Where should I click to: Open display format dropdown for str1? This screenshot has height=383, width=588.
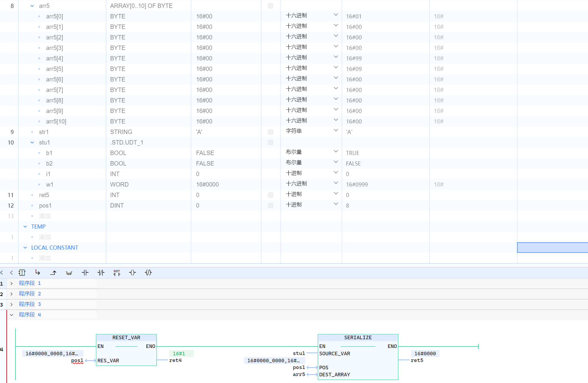coord(336,131)
